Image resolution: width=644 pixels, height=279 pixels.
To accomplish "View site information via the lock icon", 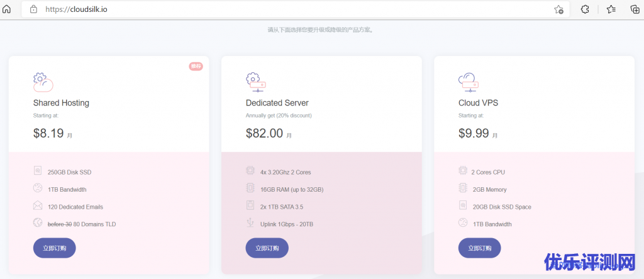I will pos(33,9).
